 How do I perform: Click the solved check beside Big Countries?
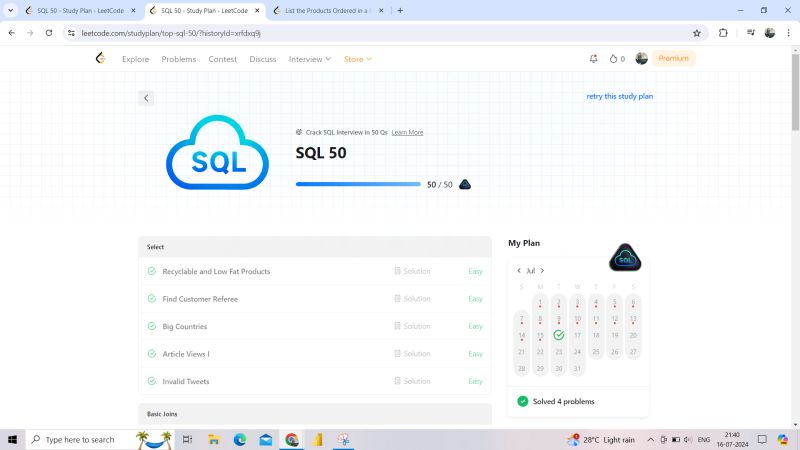pos(152,326)
